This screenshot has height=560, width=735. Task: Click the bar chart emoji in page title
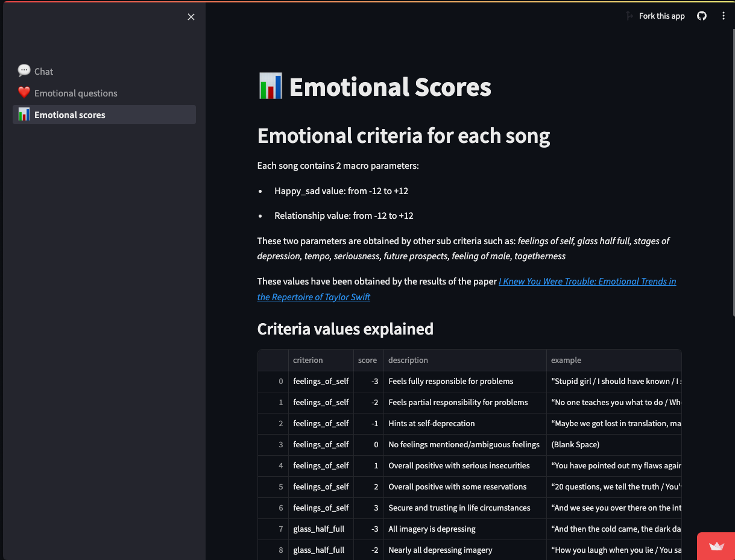270,87
